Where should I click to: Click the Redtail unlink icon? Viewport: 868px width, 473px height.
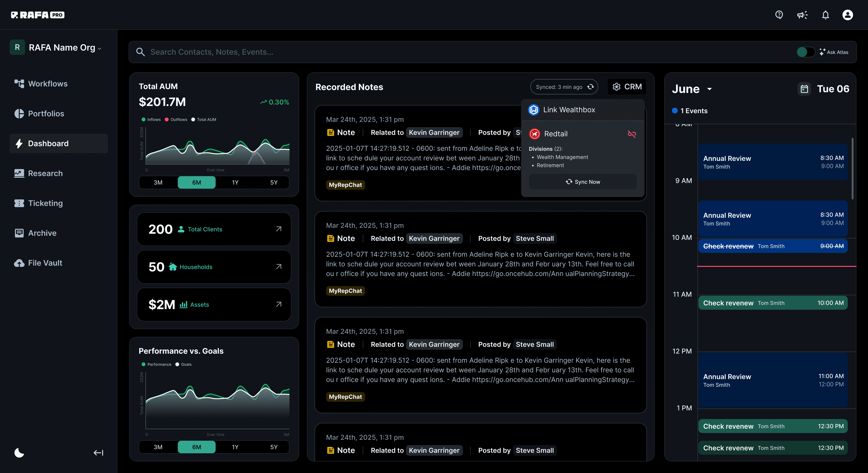pyautogui.click(x=632, y=134)
